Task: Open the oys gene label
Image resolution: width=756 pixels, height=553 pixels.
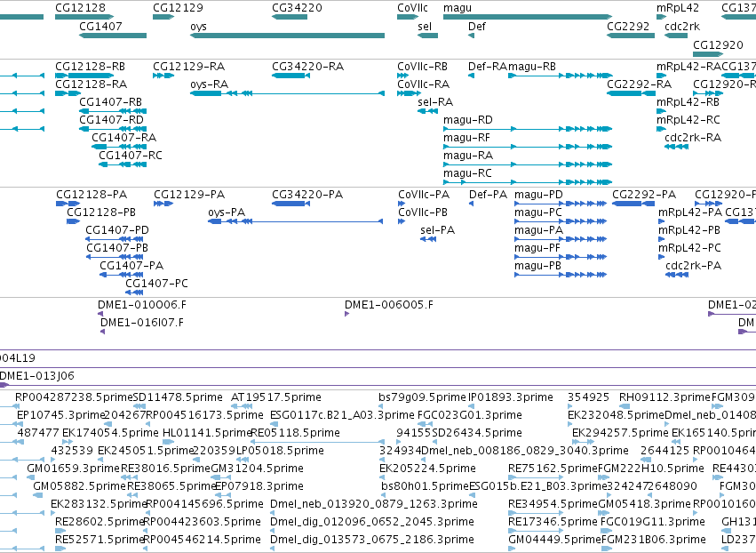Action: click(199, 26)
